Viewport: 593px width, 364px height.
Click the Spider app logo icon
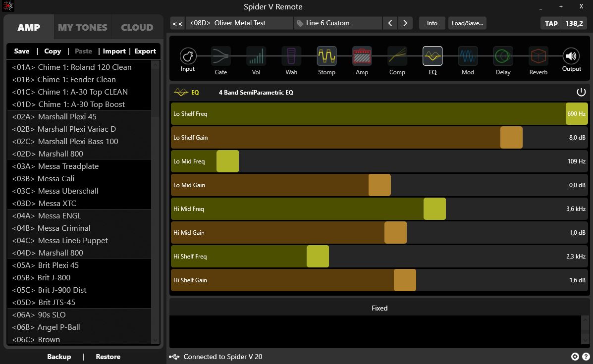click(x=8, y=5)
